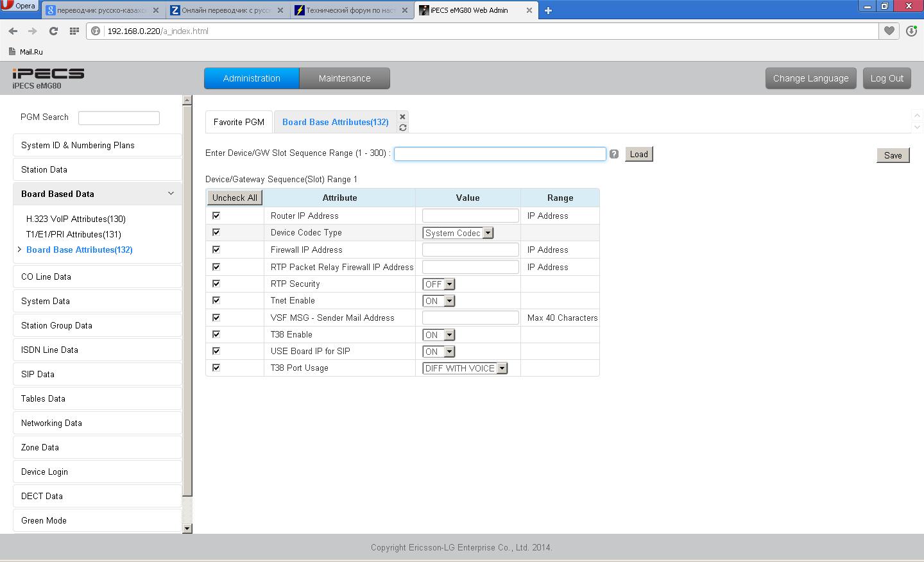Open the Speed Dial grid icon
The height and width of the screenshot is (562, 924).
point(74,31)
